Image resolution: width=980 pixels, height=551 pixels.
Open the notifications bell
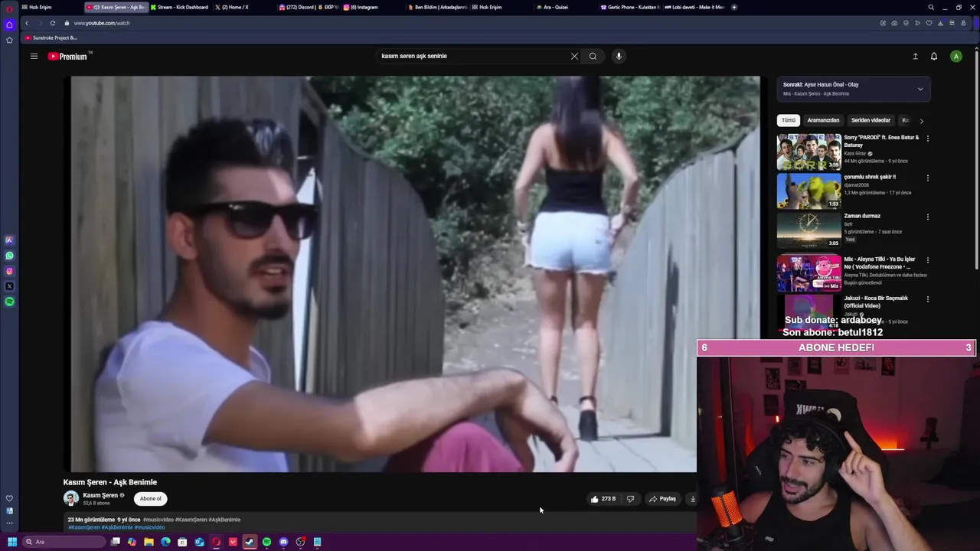pos(934,56)
